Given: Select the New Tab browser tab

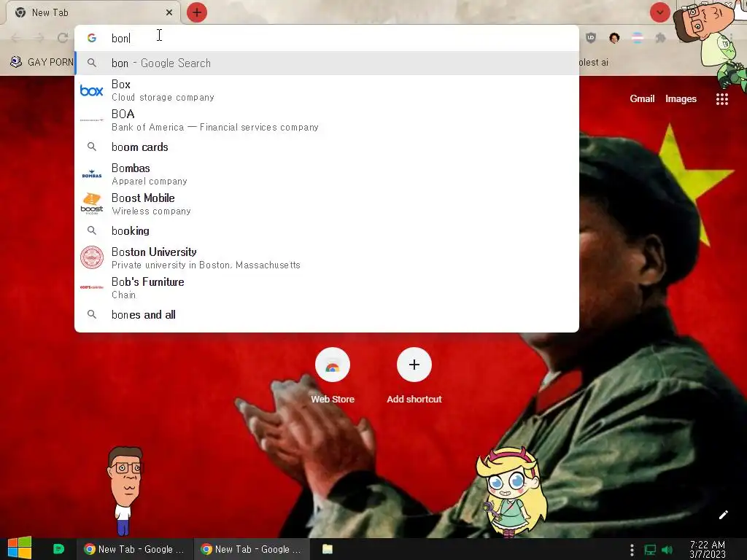Looking at the screenshot, I should (93, 12).
